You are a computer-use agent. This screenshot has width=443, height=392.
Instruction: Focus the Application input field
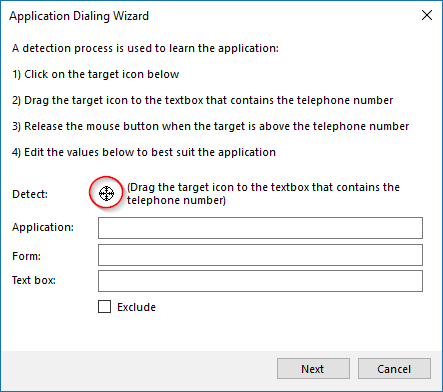(260, 228)
